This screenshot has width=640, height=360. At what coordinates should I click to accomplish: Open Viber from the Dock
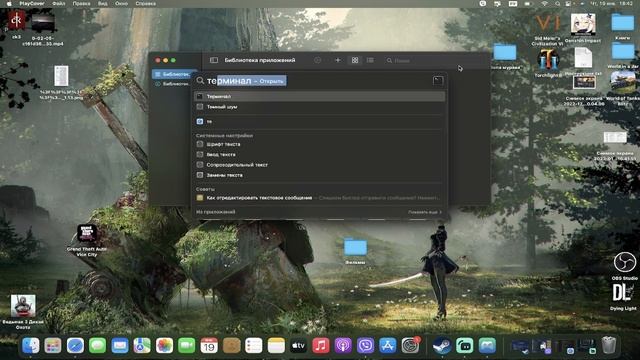point(365,346)
